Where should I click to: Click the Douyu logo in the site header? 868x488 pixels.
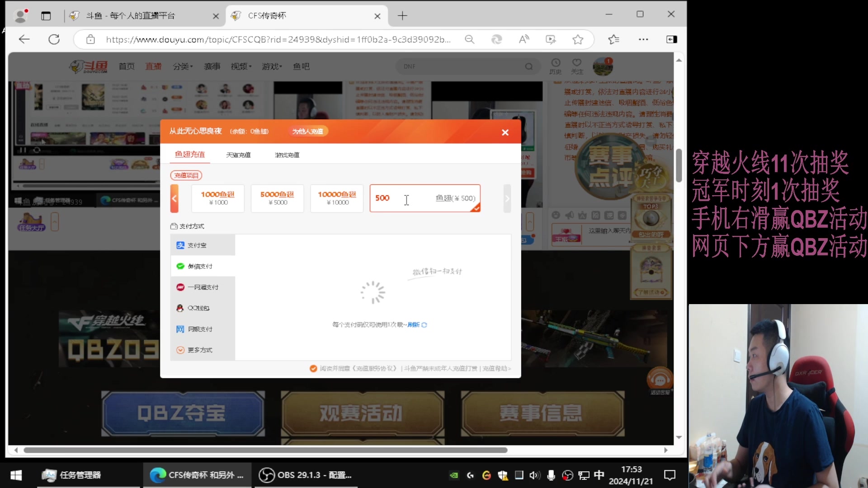click(89, 66)
